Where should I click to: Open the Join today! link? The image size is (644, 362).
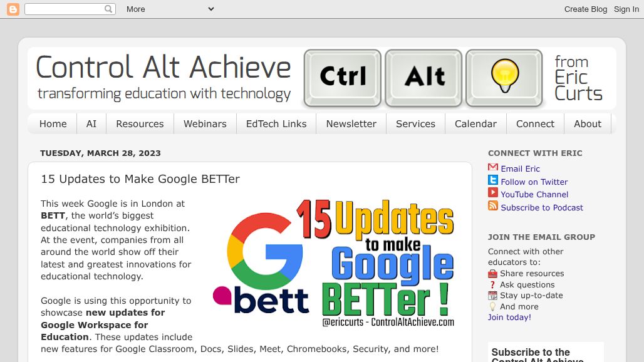(x=509, y=317)
